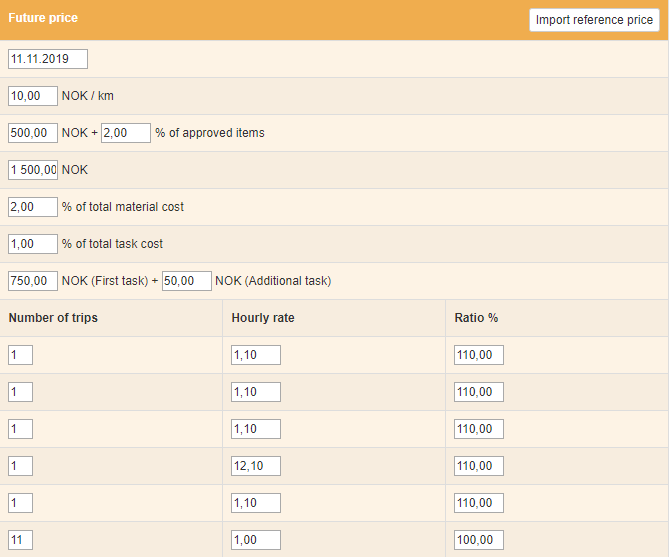Select the hourly rate field showing 12,10
The image size is (669, 557).
tap(256, 466)
